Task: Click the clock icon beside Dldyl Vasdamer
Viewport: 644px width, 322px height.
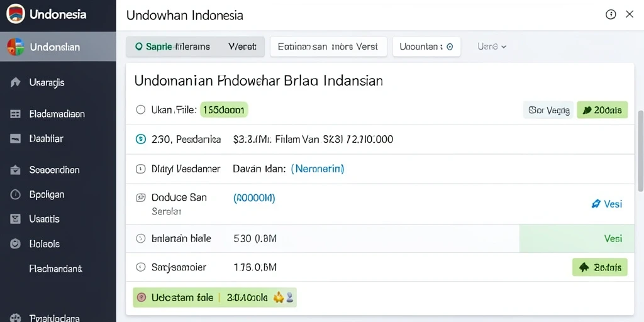Action: tap(140, 169)
